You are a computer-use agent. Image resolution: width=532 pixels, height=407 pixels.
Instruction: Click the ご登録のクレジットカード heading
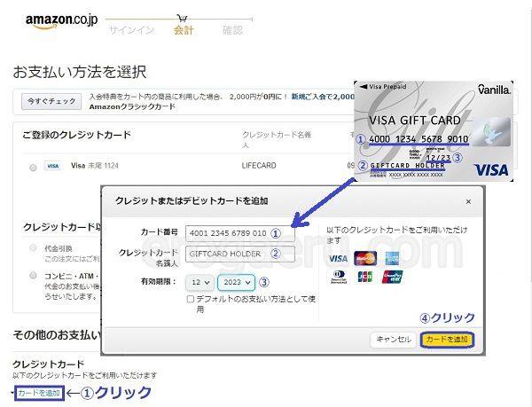[x=76, y=135]
